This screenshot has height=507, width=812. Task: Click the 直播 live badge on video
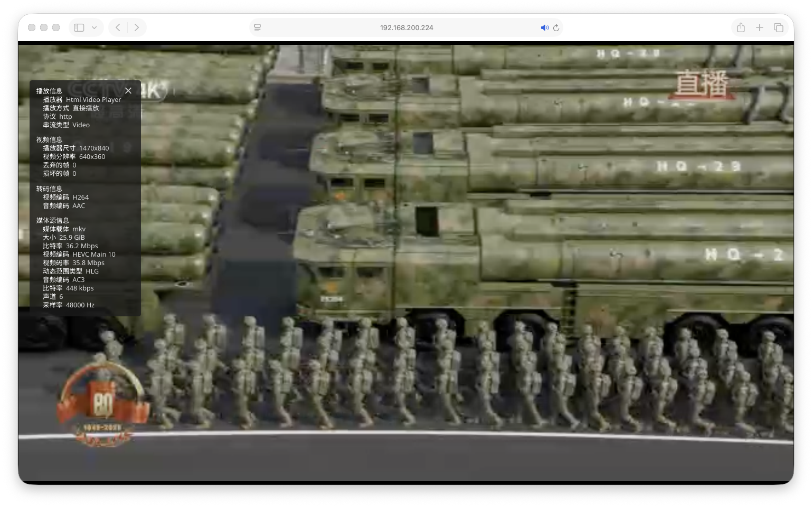(702, 84)
